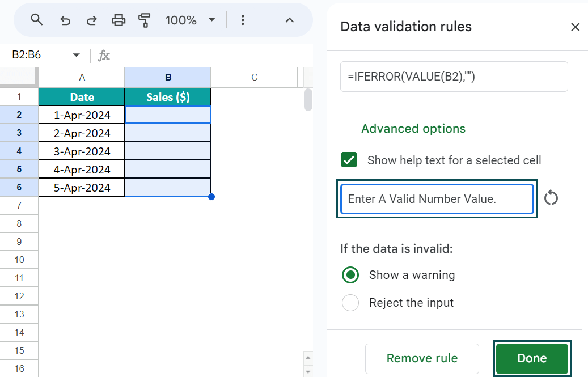Print the spreadsheet

coord(119,19)
